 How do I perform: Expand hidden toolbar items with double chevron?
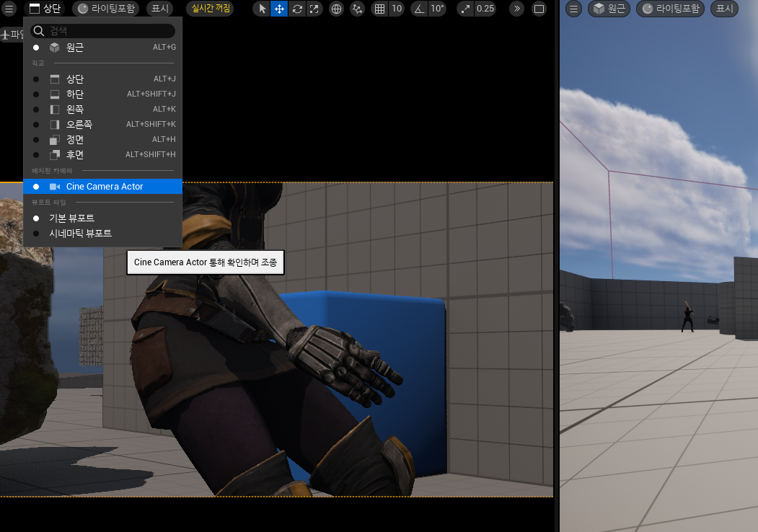517,9
